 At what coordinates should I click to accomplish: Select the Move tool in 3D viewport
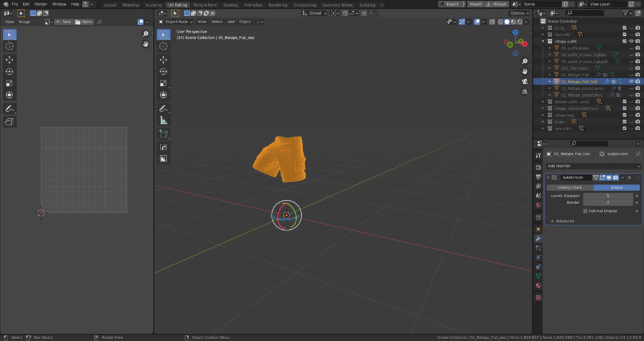click(x=164, y=60)
